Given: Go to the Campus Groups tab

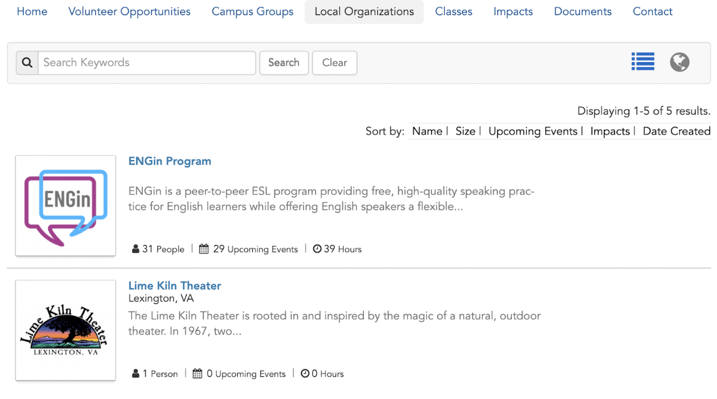Looking at the screenshot, I should click(252, 11).
